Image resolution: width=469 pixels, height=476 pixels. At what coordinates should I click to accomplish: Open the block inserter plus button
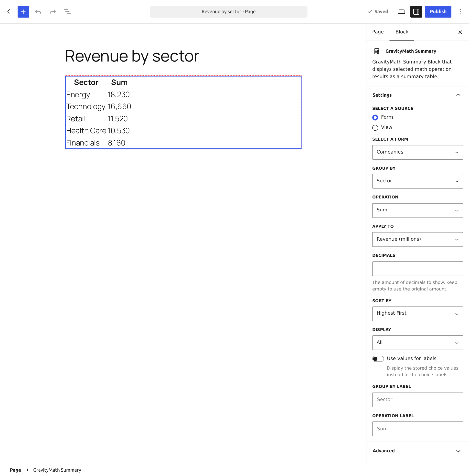[23, 11]
